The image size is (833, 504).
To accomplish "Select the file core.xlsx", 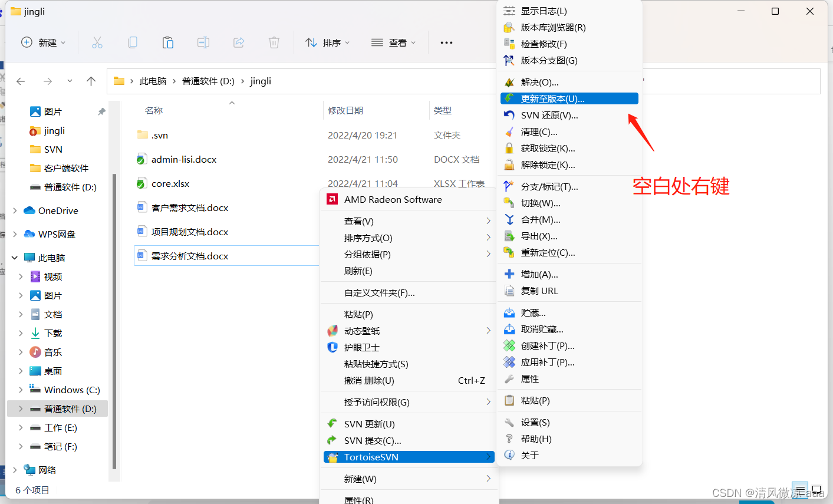I will click(170, 184).
